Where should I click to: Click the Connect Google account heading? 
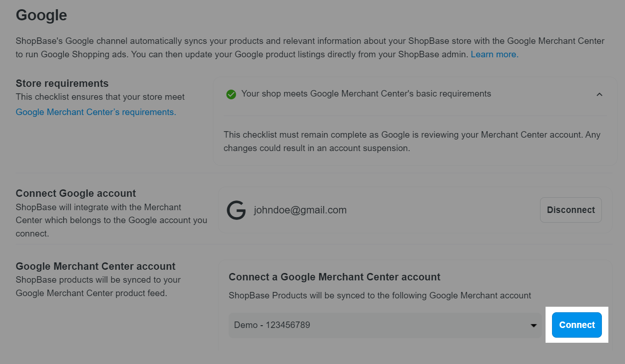point(76,193)
